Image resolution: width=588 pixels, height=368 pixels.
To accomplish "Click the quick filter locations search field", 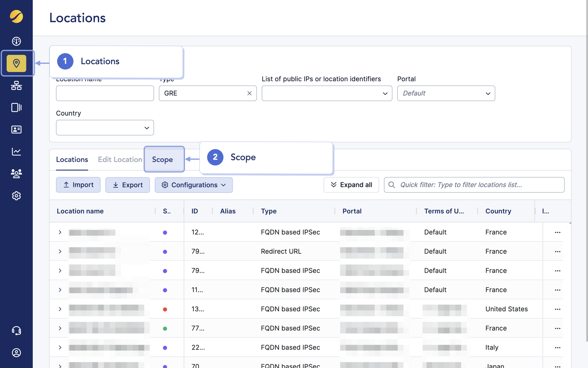I will [478, 185].
